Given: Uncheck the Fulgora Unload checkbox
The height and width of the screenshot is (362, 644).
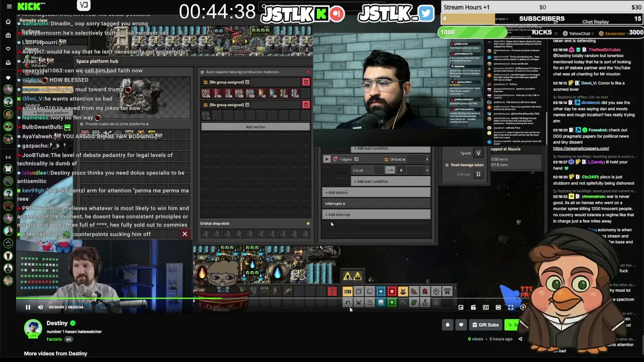Looking at the screenshot, I should [x=386, y=159].
